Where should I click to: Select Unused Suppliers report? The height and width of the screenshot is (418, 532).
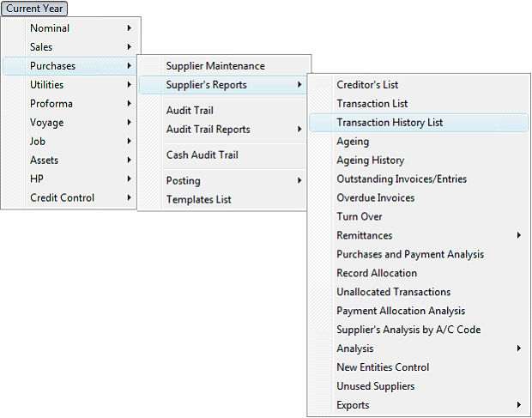point(419,386)
